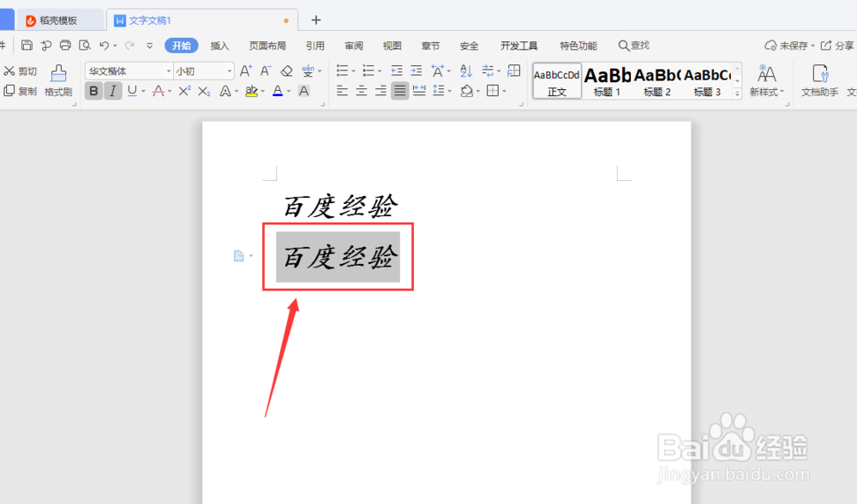Click the Increase Indent icon
The image size is (857, 504).
point(417,70)
